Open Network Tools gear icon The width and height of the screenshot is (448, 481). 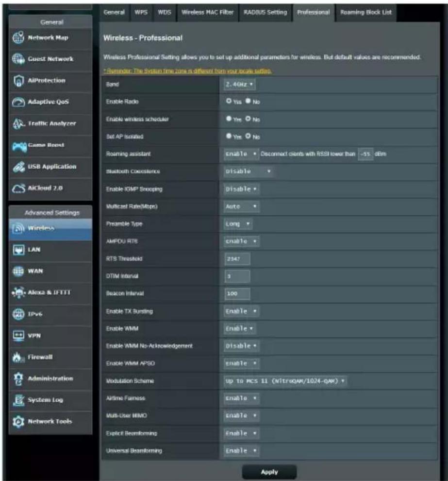tap(18, 422)
